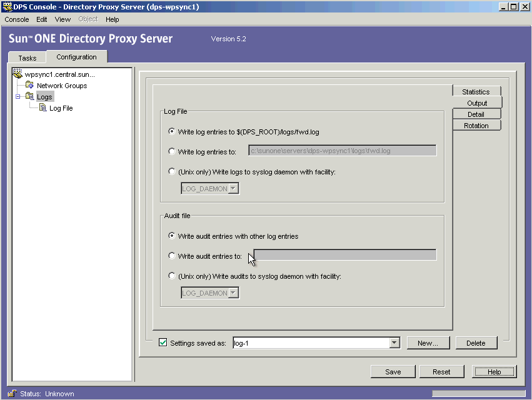Open the Console menu
The width and height of the screenshot is (532, 400).
[x=16, y=19]
